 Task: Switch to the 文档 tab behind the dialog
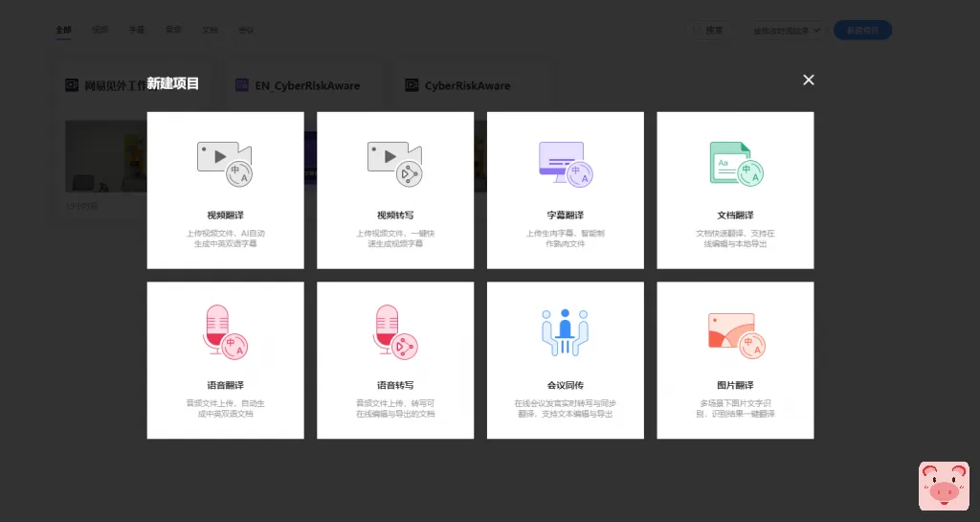[x=210, y=30]
